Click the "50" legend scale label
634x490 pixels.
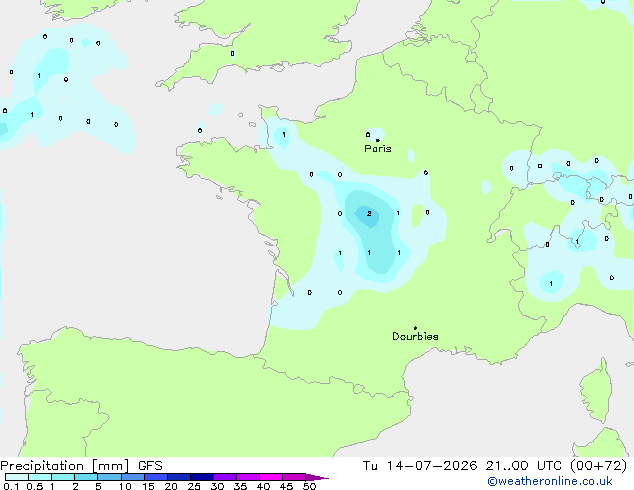(x=309, y=486)
